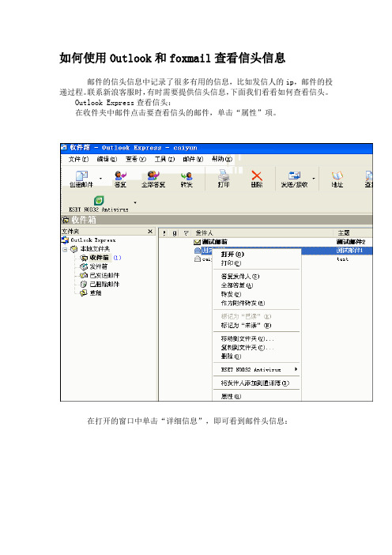Click the 发送/接收 (Send/Receive) toolbar icon

click(x=294, y=179)
